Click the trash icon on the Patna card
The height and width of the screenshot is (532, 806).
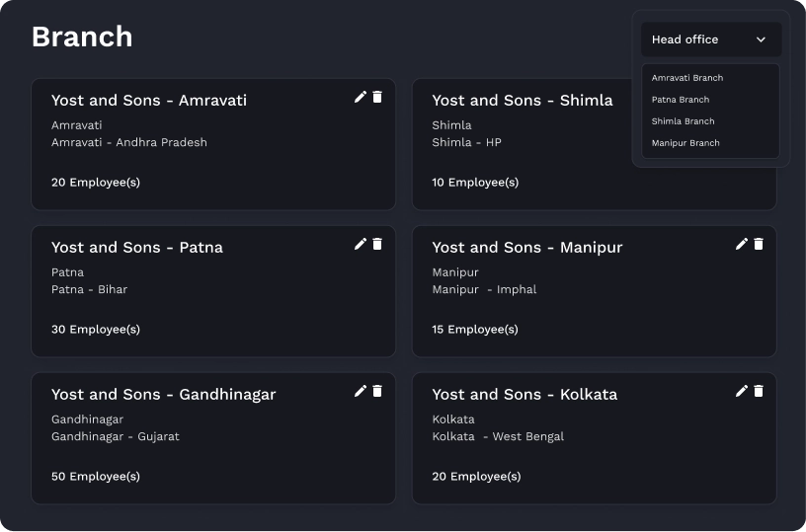[x=377, y=244]
